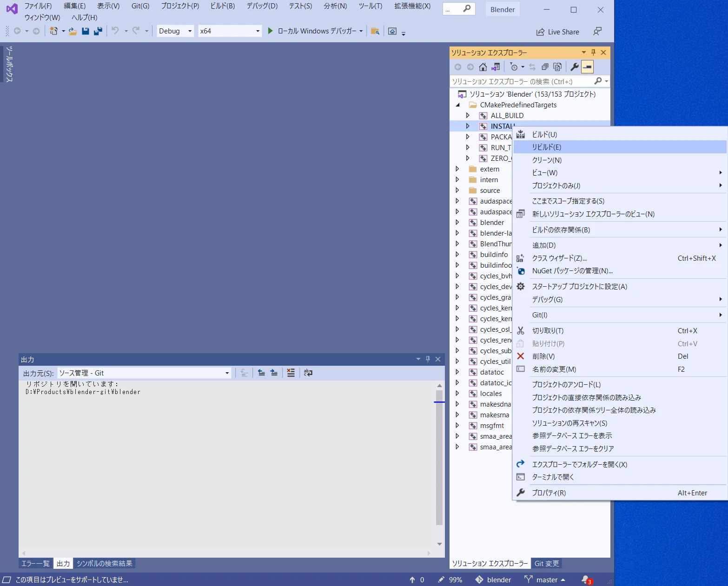Close the Output panel with its X

437,359
